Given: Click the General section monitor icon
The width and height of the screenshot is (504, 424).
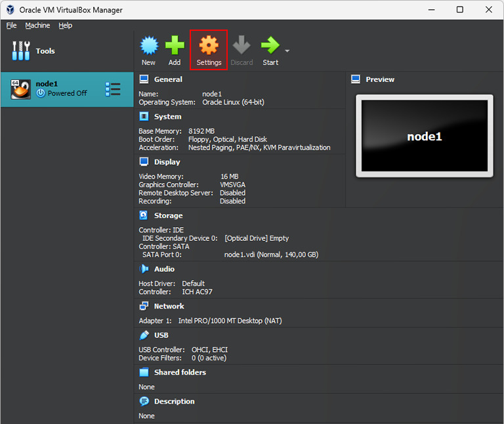Looking at the screenshot, I should pos(144,79).
